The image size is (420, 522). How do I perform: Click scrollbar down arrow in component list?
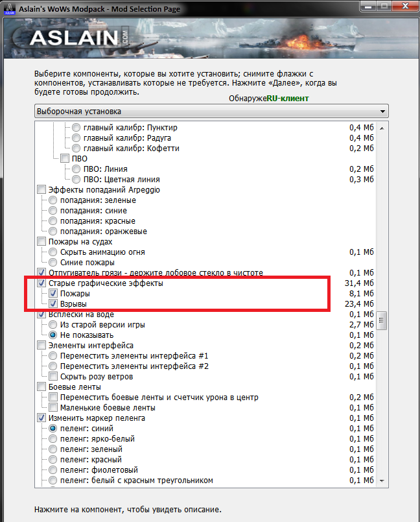382,480
